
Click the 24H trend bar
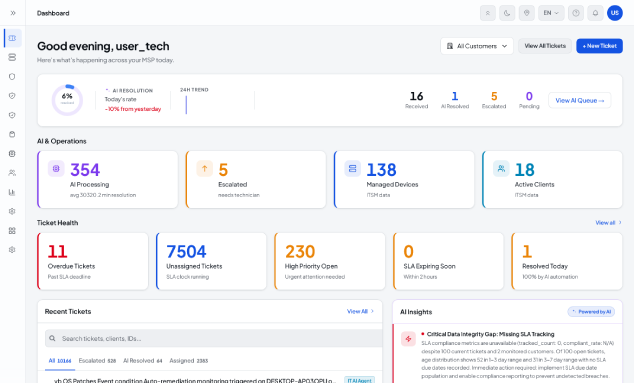tap(186, 105)
